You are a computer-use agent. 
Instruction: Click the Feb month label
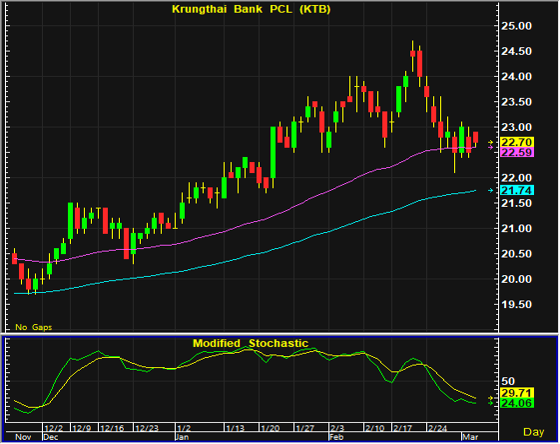coord(336,437)
